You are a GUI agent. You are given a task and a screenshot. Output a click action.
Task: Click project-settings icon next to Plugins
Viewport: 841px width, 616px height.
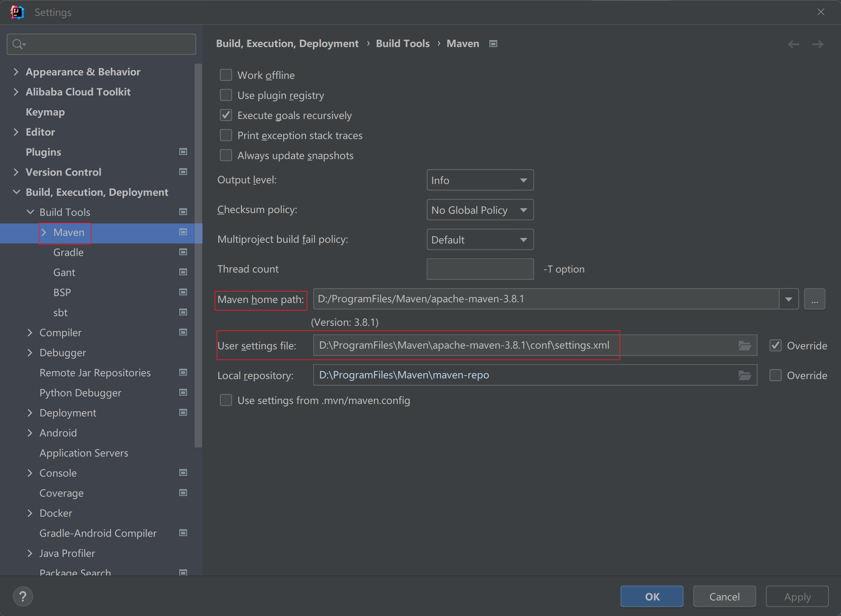pos(183,152)
